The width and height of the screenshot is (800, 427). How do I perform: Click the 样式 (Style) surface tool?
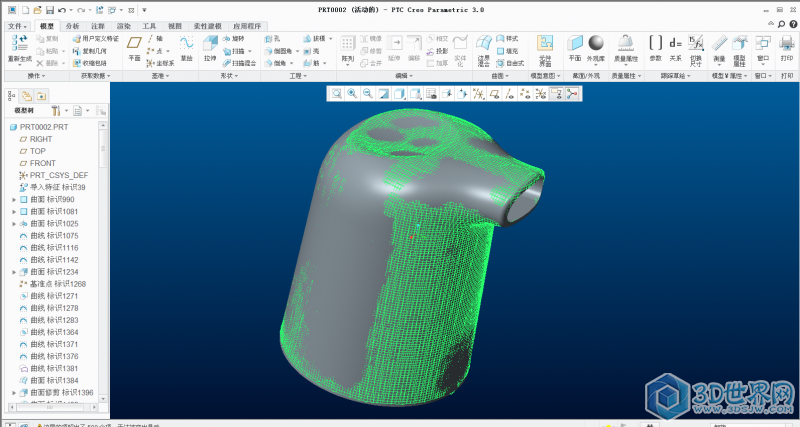tap(507, 39)
